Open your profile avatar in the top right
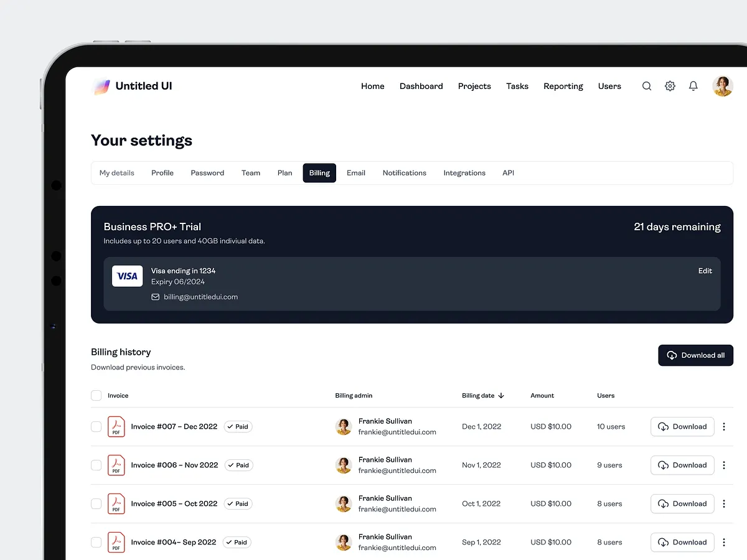Image resolution: width=747 pixels, height=560 pixels. [722, 86]
